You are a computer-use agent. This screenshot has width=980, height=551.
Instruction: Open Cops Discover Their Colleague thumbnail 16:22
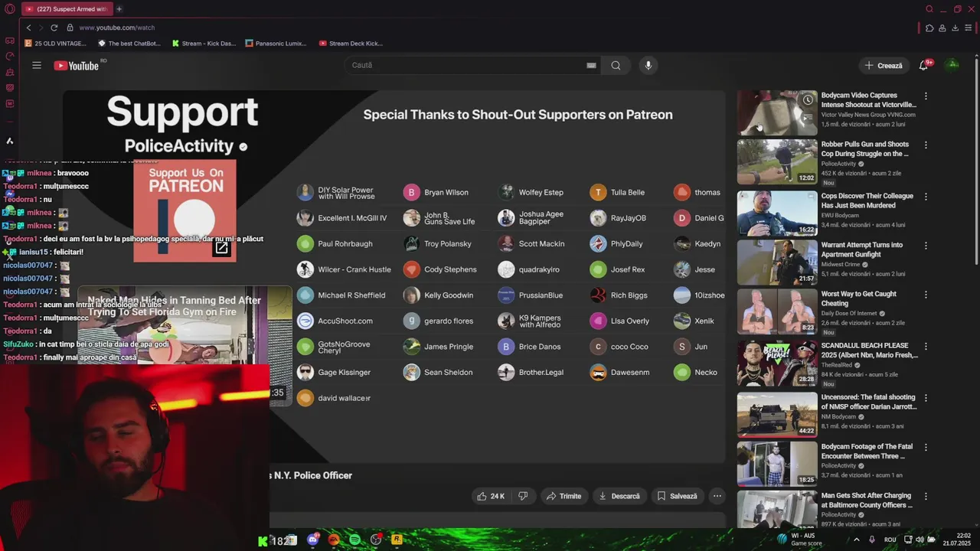click(777, 213)
